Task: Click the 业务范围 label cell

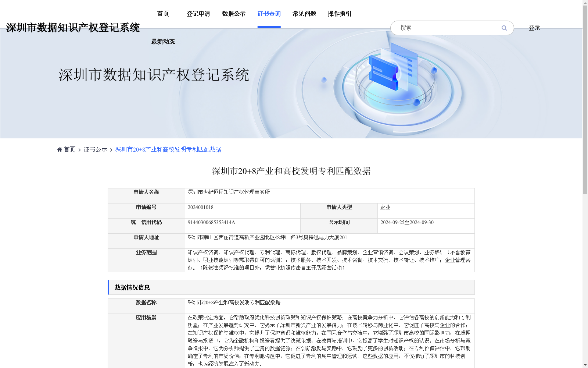Action: pyautogui.click(x=146, y=260)
